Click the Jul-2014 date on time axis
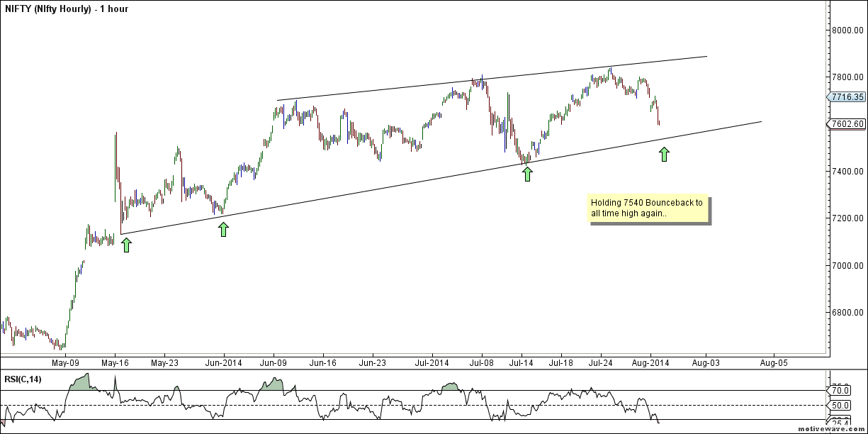The height and width of the screenshot is (434, 868). pyautogui.click(x=432, y=362)
